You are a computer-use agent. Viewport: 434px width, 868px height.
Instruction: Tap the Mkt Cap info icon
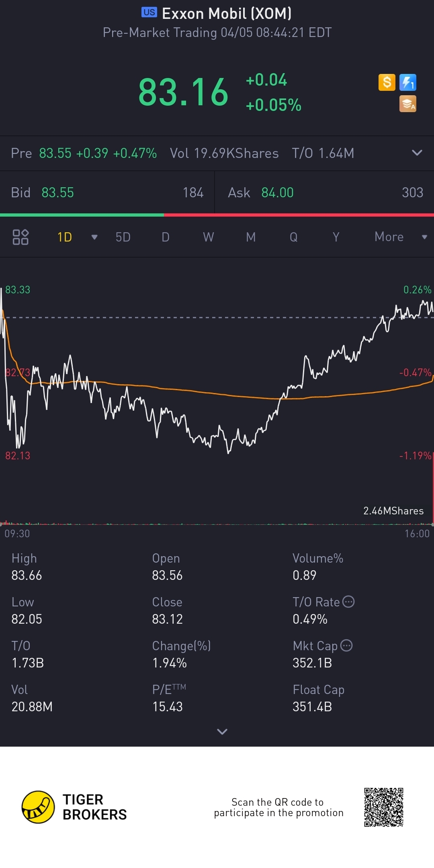coord(346,645)
